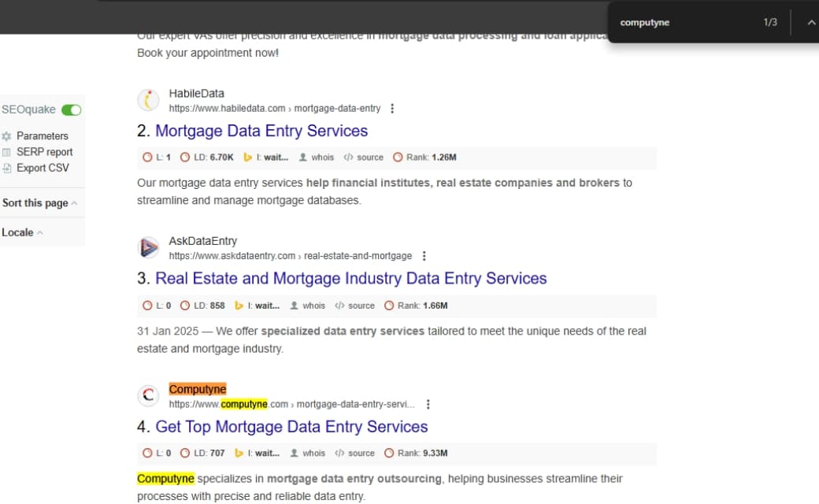This screenshot has height=504, width=819.
Task: Click the SERP report list icon
Action: 6,153
